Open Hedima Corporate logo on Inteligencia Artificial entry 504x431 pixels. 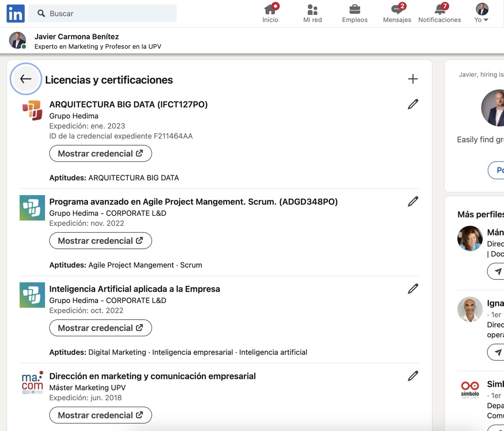[x=32, y=295]
